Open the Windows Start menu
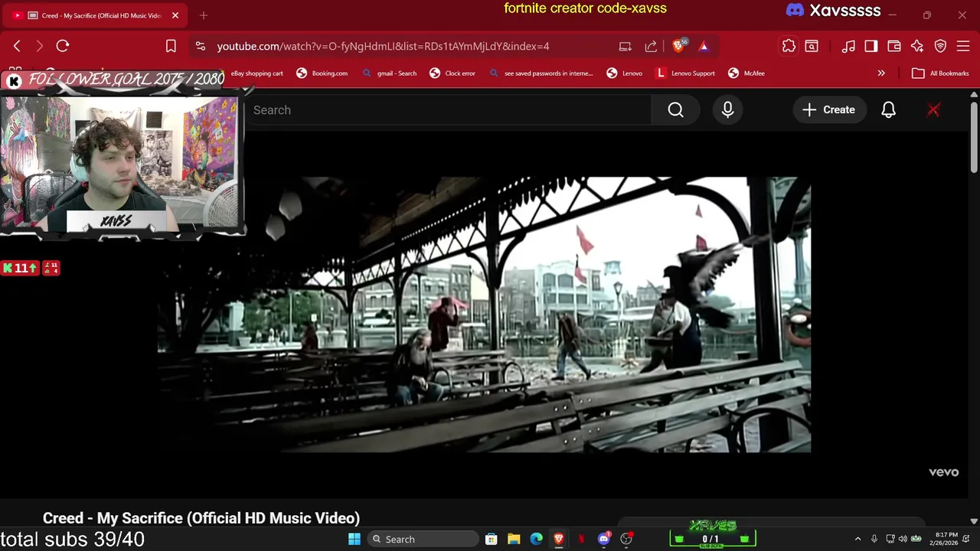The width and height of the screenshot is (980, 551). [x=354, y=539]
